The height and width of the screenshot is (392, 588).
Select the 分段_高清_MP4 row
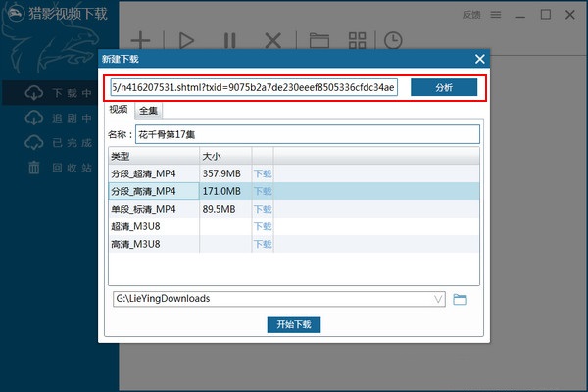point(294,191)
